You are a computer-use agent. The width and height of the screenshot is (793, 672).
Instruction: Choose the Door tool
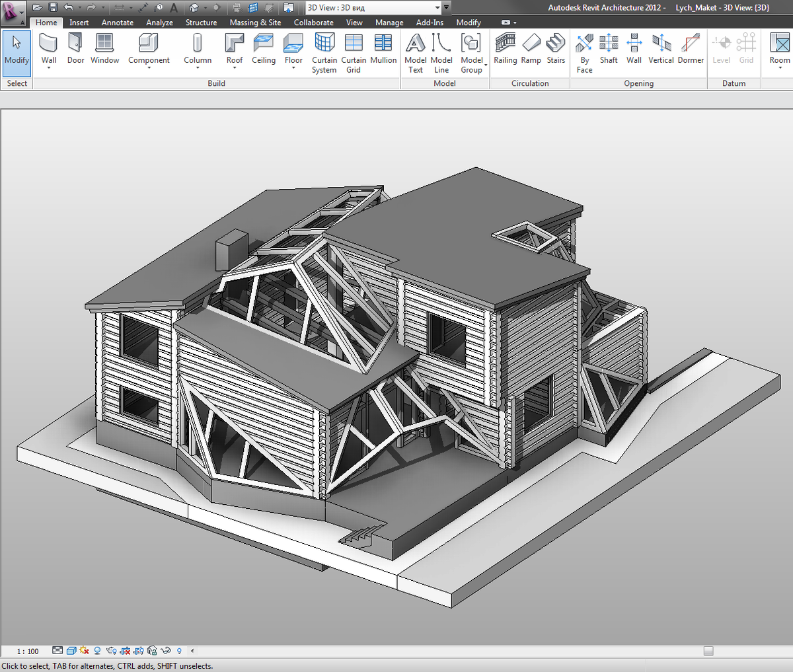click(76, 49)
